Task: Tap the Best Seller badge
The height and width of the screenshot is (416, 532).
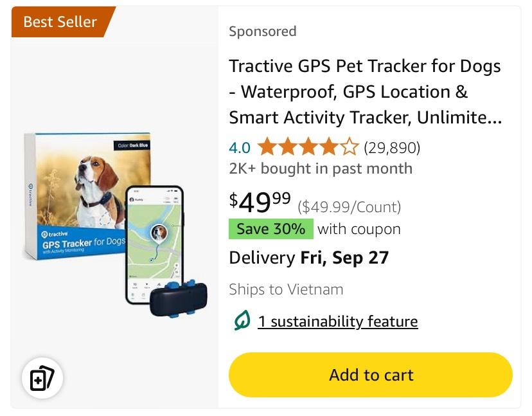Action: [62, 22]
